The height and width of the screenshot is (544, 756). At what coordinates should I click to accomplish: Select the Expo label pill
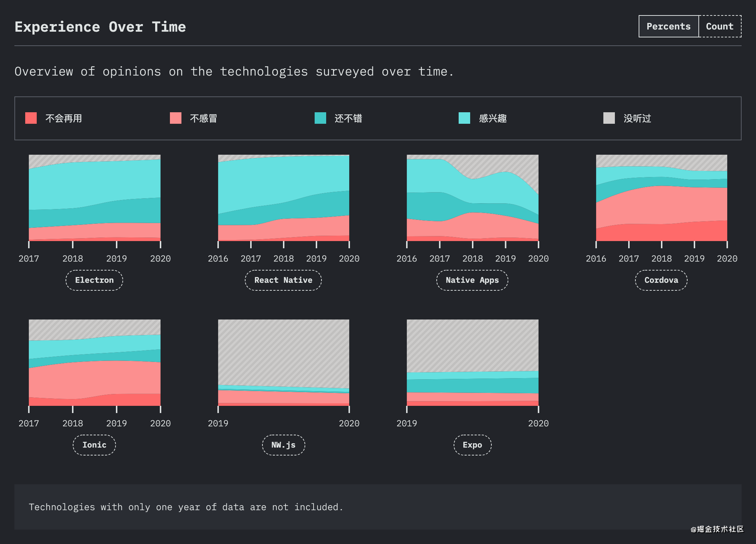point(472,445)
